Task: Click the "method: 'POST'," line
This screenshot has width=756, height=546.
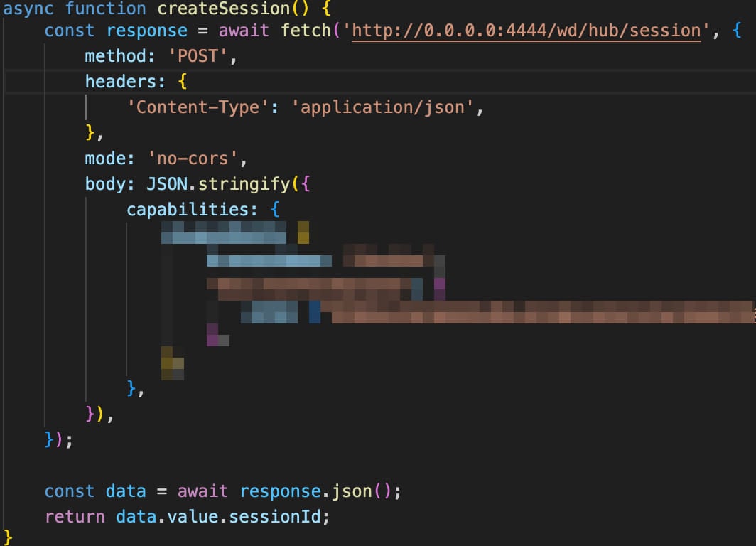Action: [x=161, y=56]
